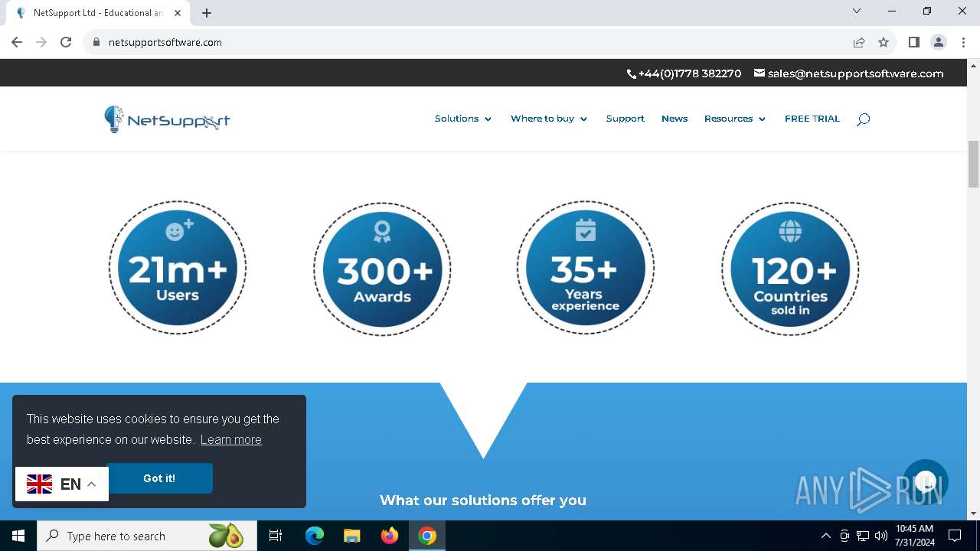Screen dimensions: 980x551
Task: Open Chrome profile avatar
Action: [939, 42]
